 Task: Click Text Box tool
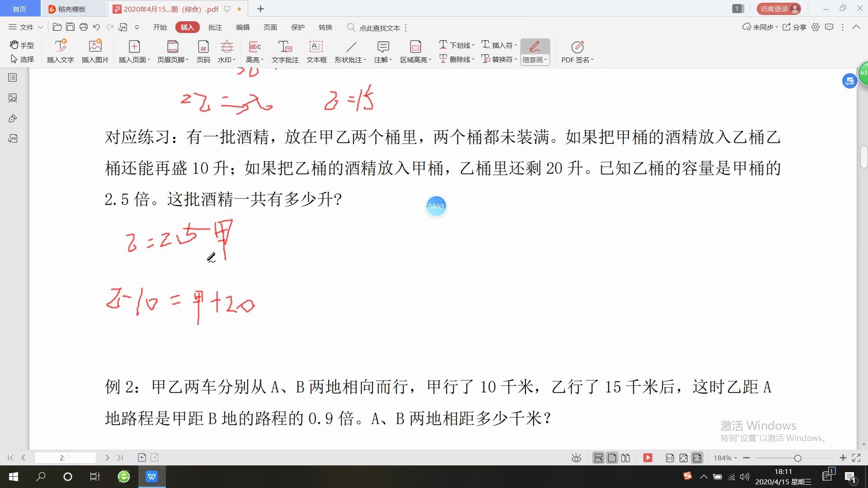[x=316, y=52]
